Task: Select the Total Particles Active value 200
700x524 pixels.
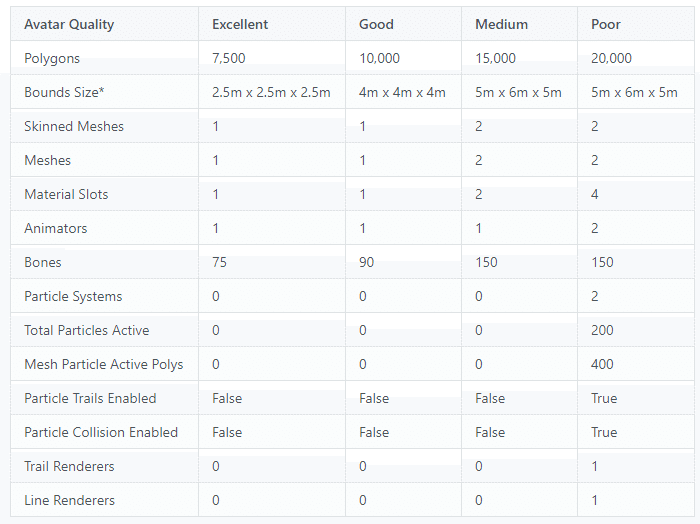Action: 602,331
